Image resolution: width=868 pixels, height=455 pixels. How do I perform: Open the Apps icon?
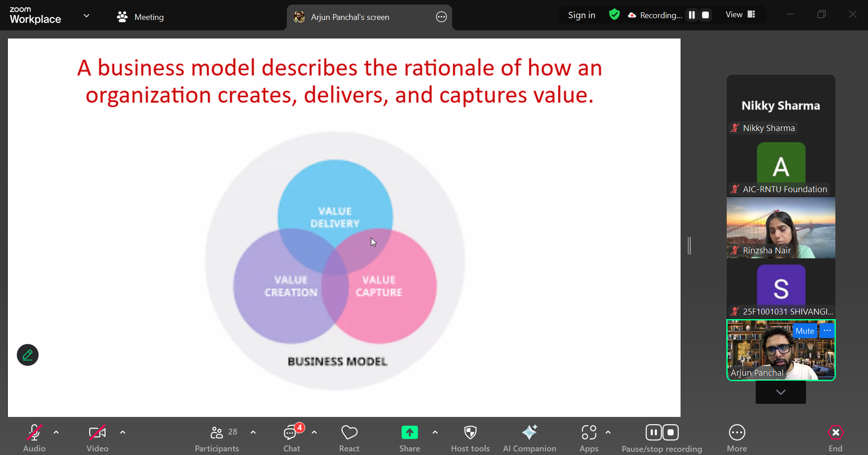(x=589, y=433)
